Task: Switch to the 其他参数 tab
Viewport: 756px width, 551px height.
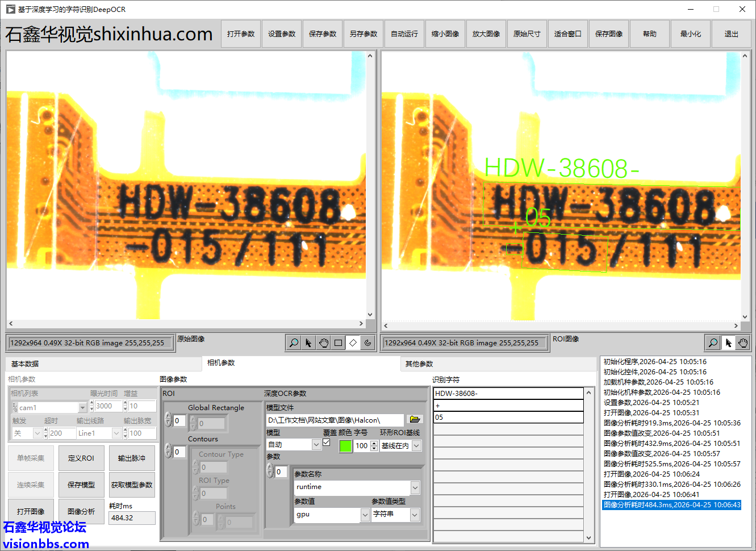Action: [x=419, y=364]
